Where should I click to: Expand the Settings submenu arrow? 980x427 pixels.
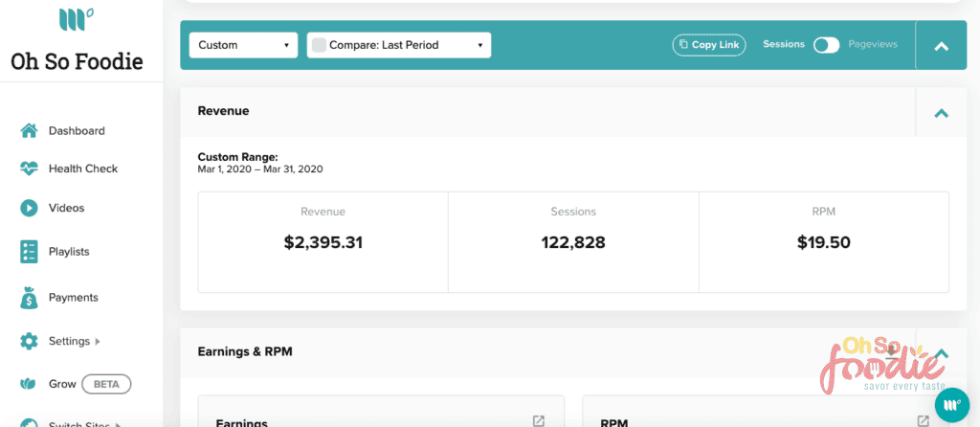(x=97, y=342)
